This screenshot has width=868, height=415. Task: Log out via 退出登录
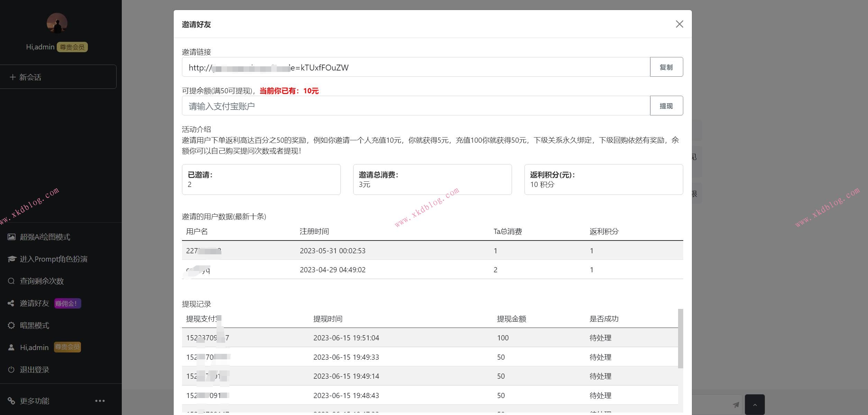pos(34,369)
